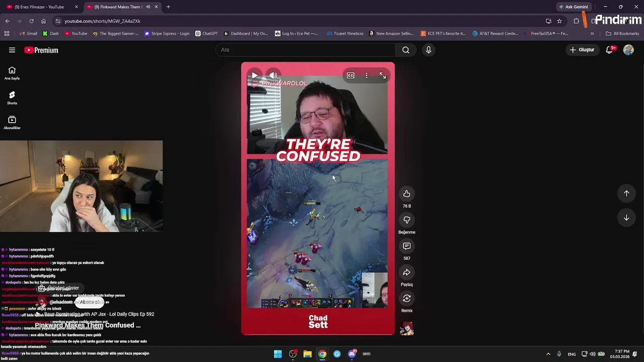This screenshot has height=362, width=644.
Task: Open the Gmail bookmark
Action: 28,34
